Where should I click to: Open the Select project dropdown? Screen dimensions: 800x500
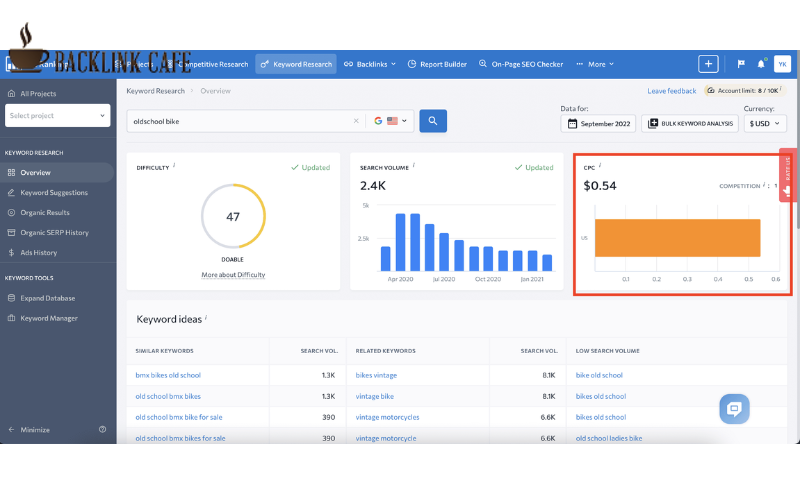[x=58, y=116]
